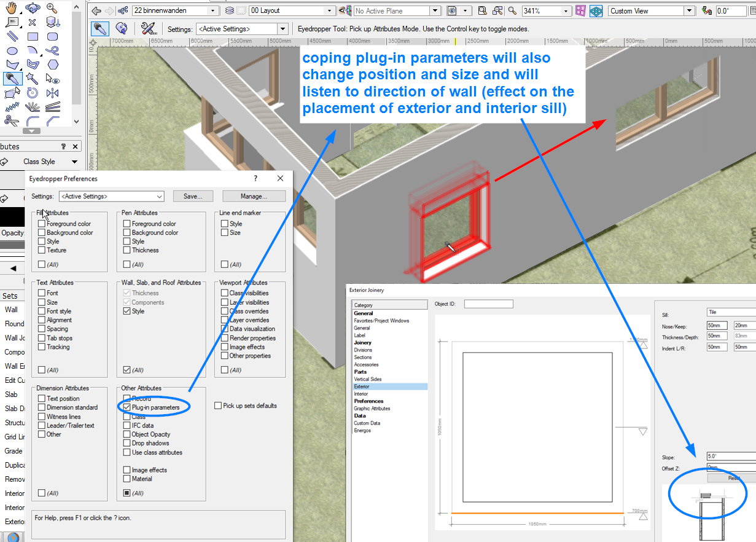Select the Mirror tool
Image resolution: width=756 pixels, height=542 pixels.
pos(53,93)
